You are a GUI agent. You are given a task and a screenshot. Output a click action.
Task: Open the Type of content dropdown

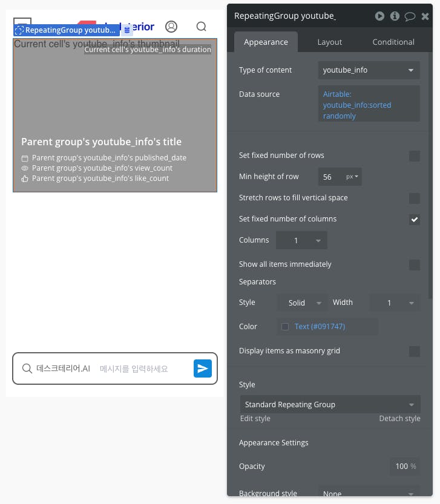click(x=369, y=70)
